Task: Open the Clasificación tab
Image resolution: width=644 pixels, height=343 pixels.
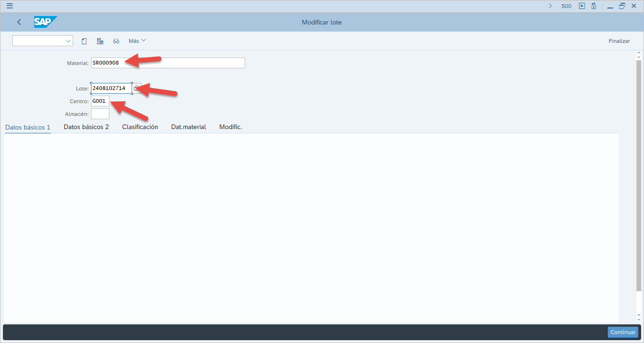Action: point(140,127)
